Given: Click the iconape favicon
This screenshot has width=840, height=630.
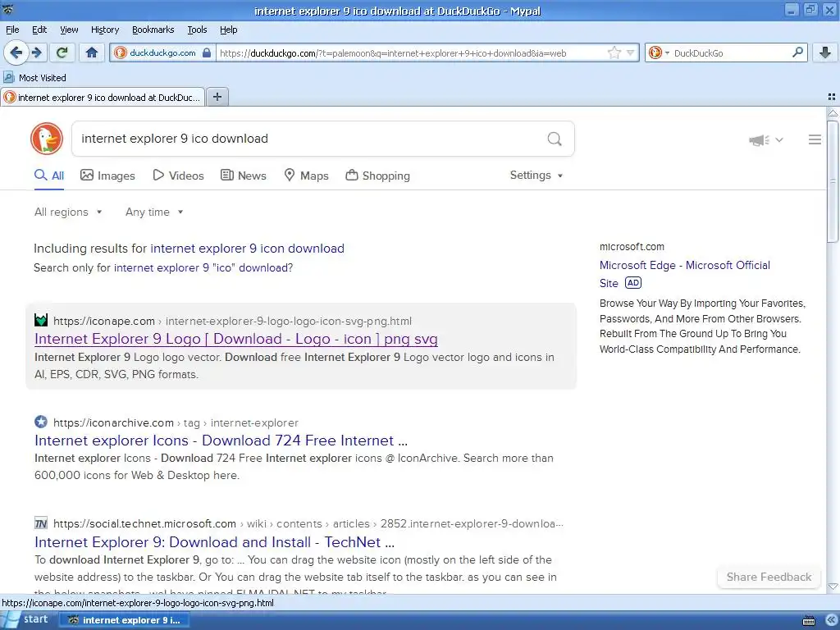Looking at the screenshot, I should tap(41, 321).
